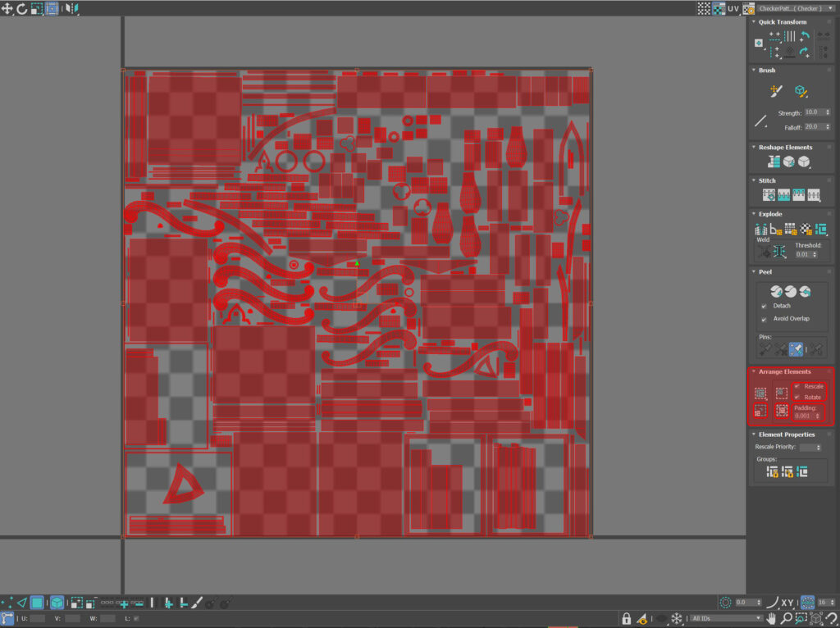
Task: Toggle the Lock Selection padlock icon
Action: tap(626, 618)
